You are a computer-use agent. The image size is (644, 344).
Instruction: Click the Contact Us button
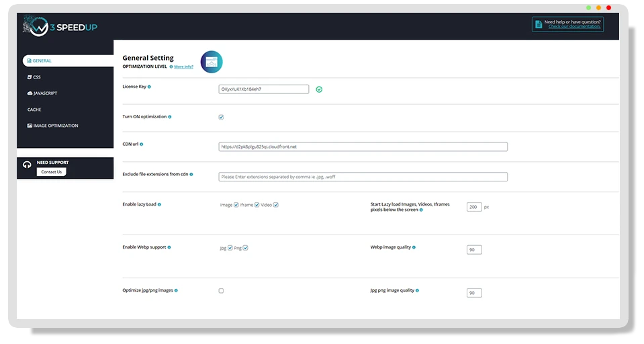[x=51, y=172]
